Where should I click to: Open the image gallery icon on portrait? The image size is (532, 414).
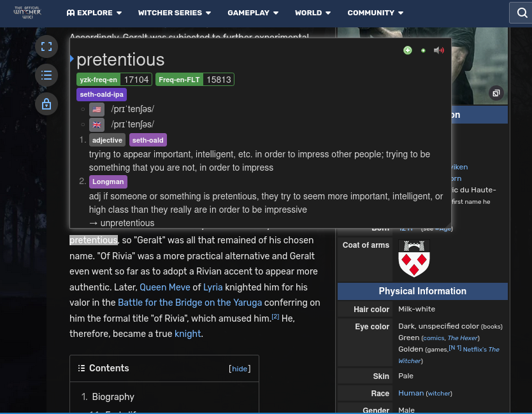click(x=496, y=93)
